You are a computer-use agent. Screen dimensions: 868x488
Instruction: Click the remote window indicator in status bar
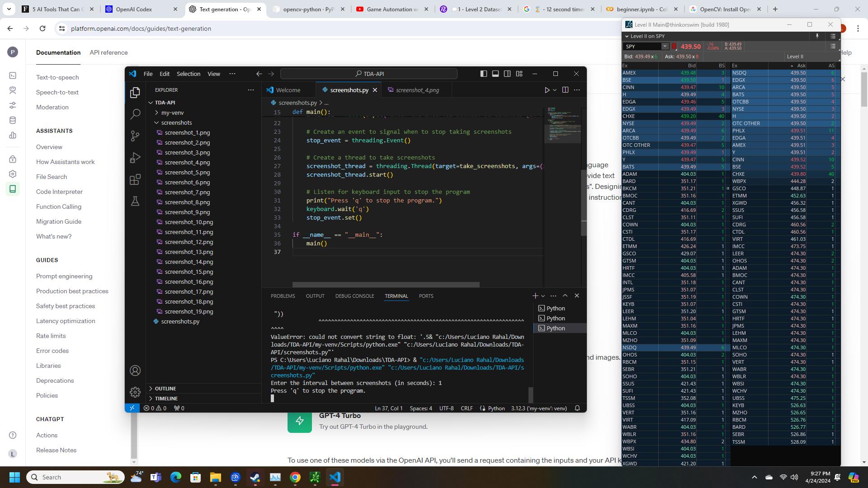pos(132,408)
